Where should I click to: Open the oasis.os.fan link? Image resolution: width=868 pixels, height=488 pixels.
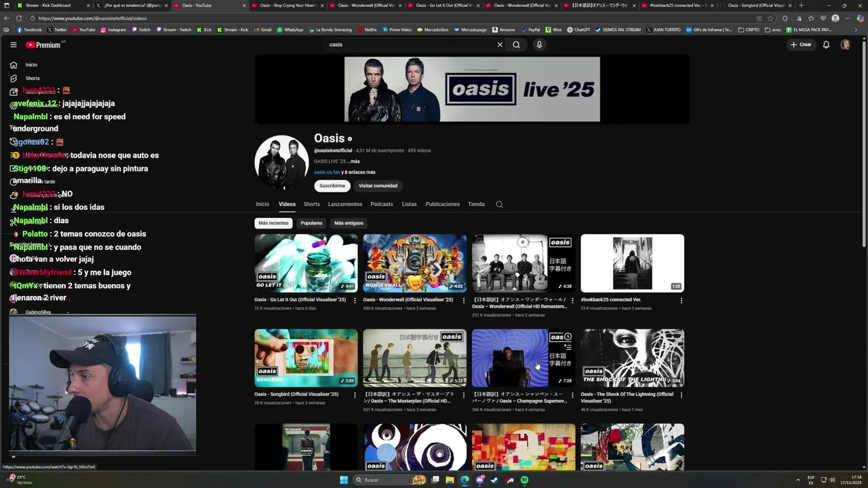click(x=327, y=172)
